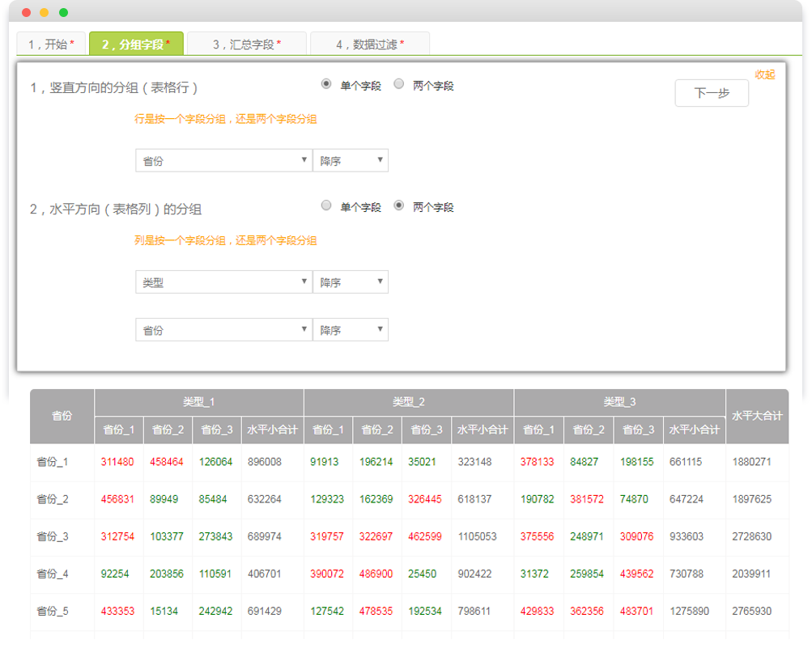This screenshot has width=812, height=648.
Task: Choose 两个字段 for vertical row grouping
Action: (x=397, y=83)
